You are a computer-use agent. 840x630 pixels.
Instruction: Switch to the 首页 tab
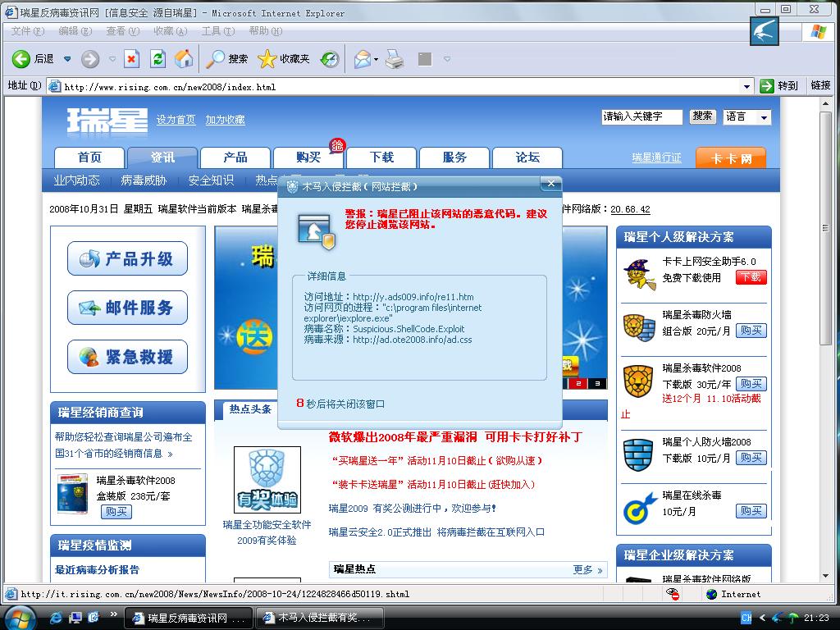(89, 157)
